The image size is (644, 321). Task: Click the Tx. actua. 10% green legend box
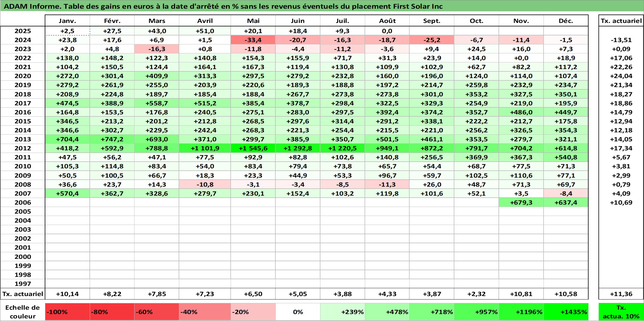point(621,312)
